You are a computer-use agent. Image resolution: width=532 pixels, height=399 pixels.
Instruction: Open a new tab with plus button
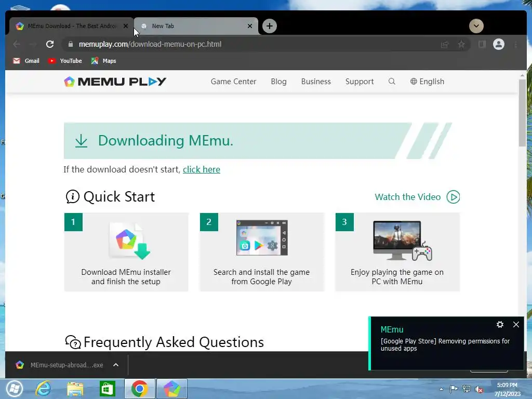pos(270,26)
